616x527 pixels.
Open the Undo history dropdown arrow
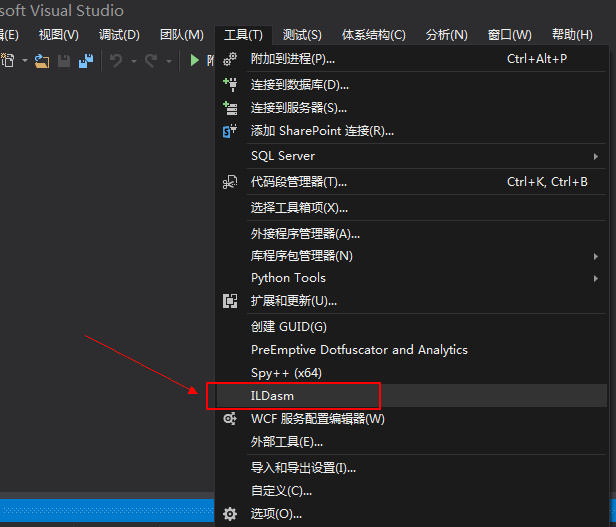coord(134,61)
